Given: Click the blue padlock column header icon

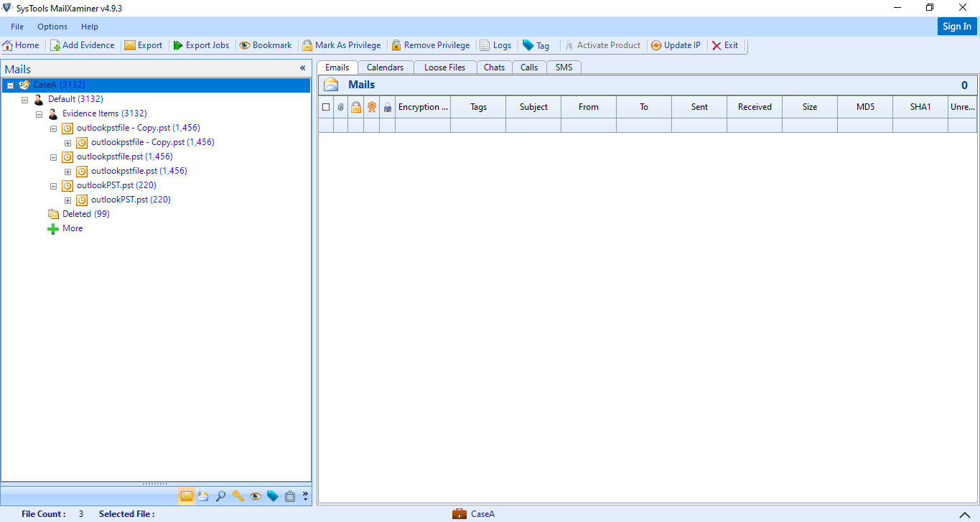Looking at the screenshot, I should click(388, 107).
